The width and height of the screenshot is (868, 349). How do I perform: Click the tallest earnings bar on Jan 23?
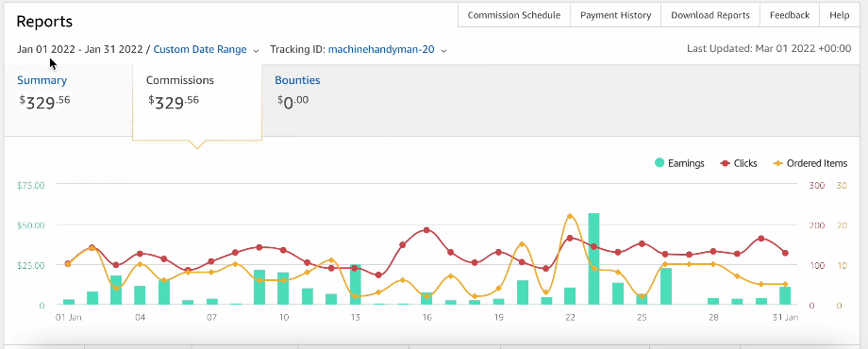(594, 258)
